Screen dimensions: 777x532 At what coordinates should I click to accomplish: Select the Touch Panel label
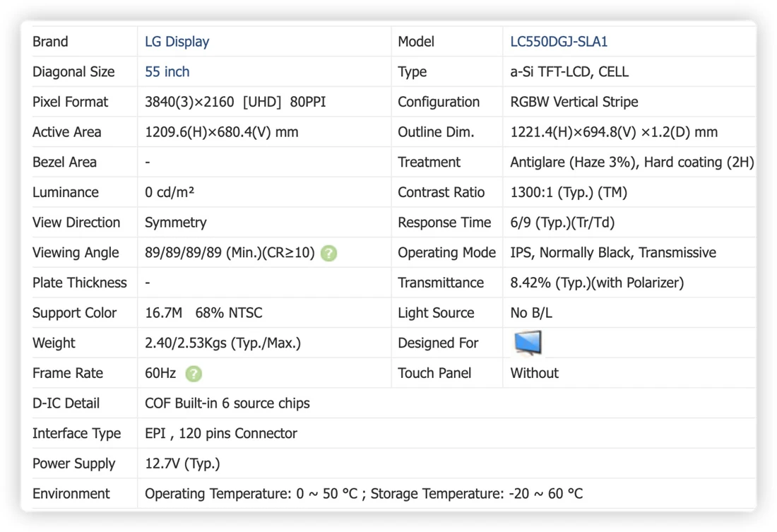(434, 373)
